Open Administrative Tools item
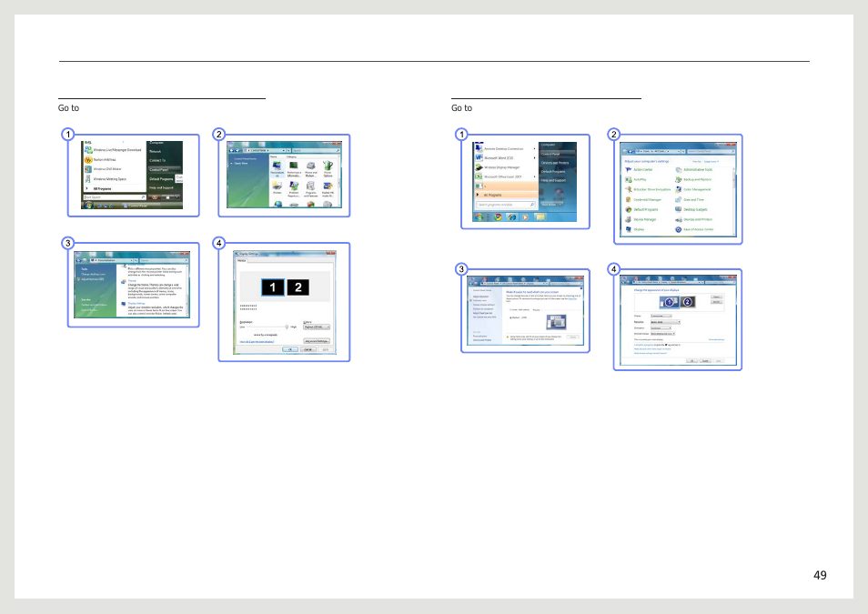Image resolution: width=868 pixels, height=614 pixels. click(693, 169)
